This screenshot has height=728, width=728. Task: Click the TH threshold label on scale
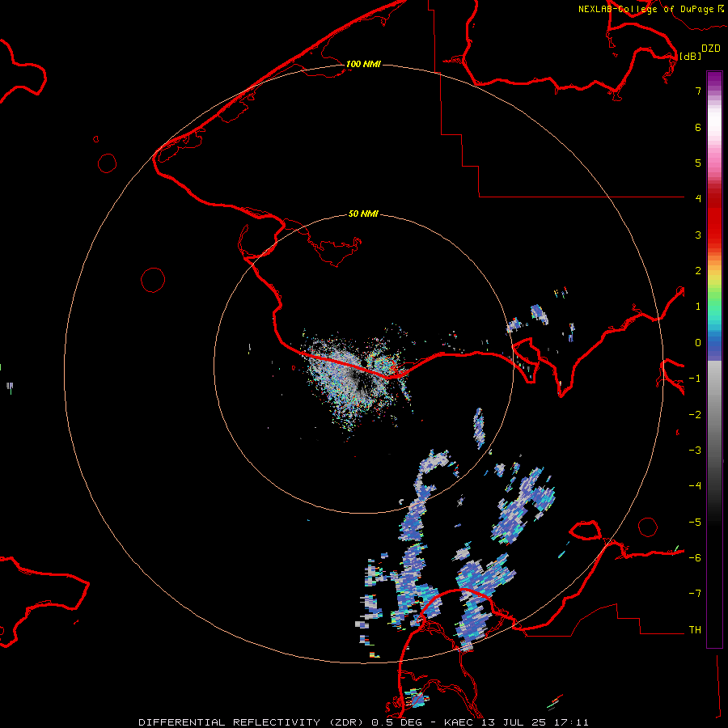[695, 630]
